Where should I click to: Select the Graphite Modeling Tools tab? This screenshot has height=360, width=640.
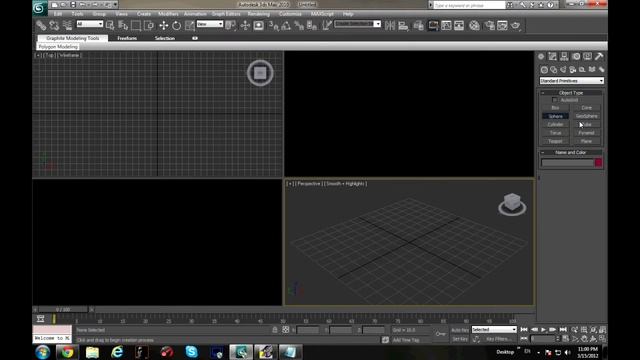tap(73, 38)
